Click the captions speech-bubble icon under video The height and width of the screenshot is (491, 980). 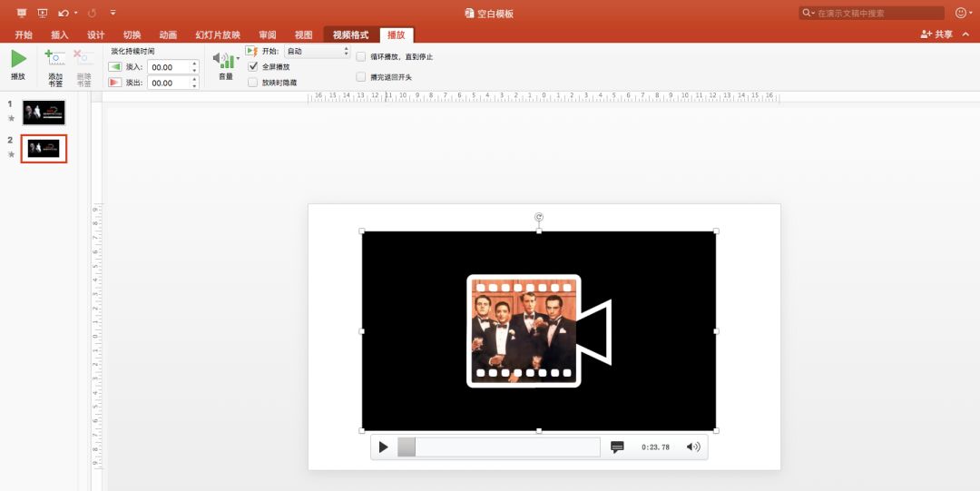617,447
